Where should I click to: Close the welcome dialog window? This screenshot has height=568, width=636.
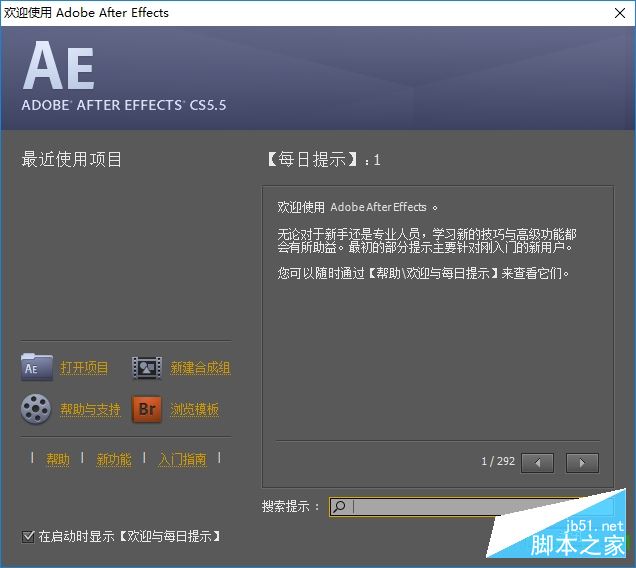pyautogui.click(x=620, y=13)
